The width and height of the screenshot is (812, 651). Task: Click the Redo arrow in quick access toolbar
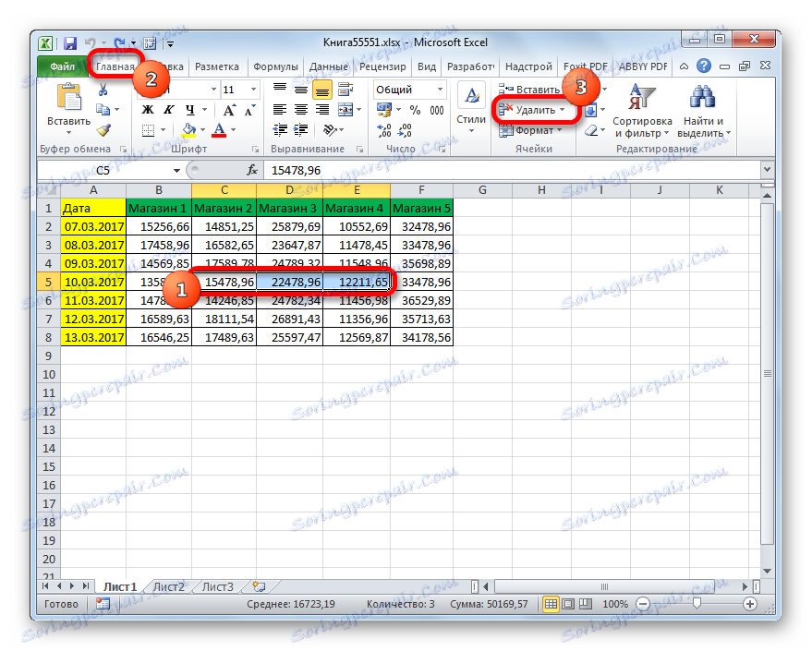click(119, 43)
